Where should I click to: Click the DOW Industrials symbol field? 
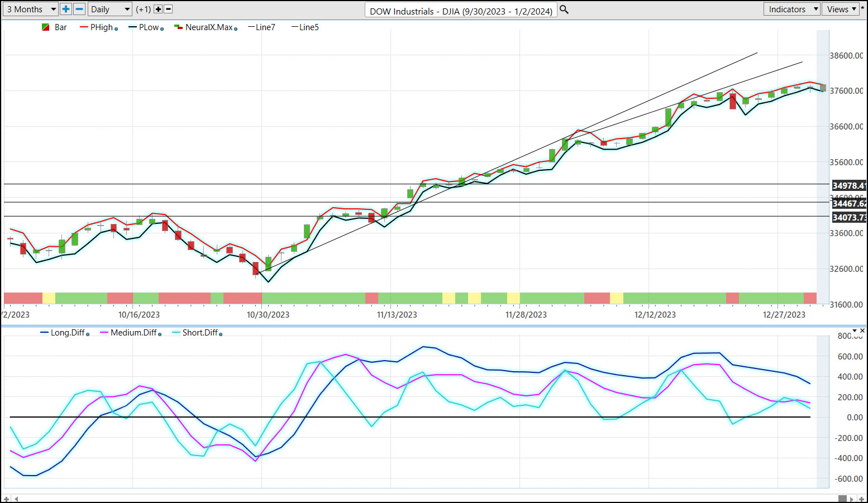pos(461,11)
